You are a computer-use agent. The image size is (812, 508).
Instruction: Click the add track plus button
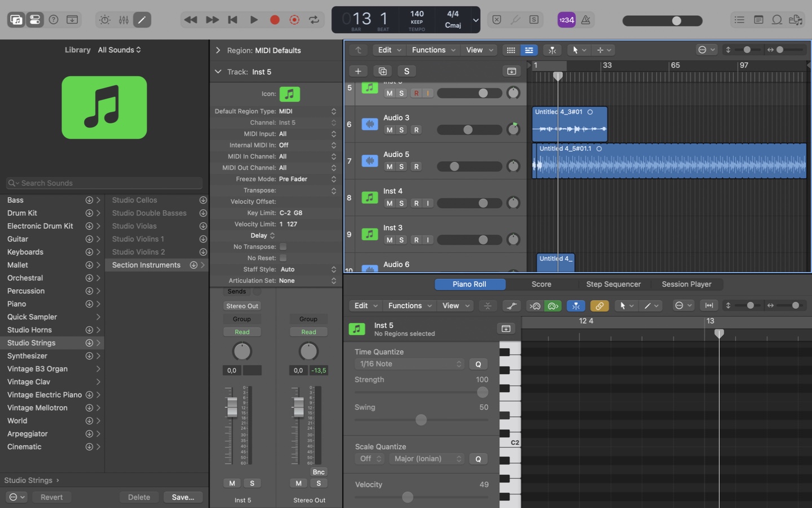point(358,71)
